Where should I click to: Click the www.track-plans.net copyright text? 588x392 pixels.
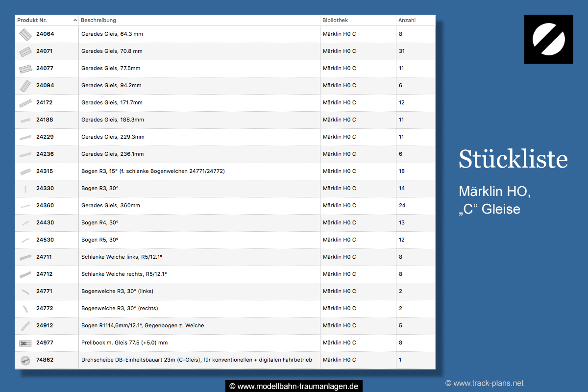(x=485, y=383)
